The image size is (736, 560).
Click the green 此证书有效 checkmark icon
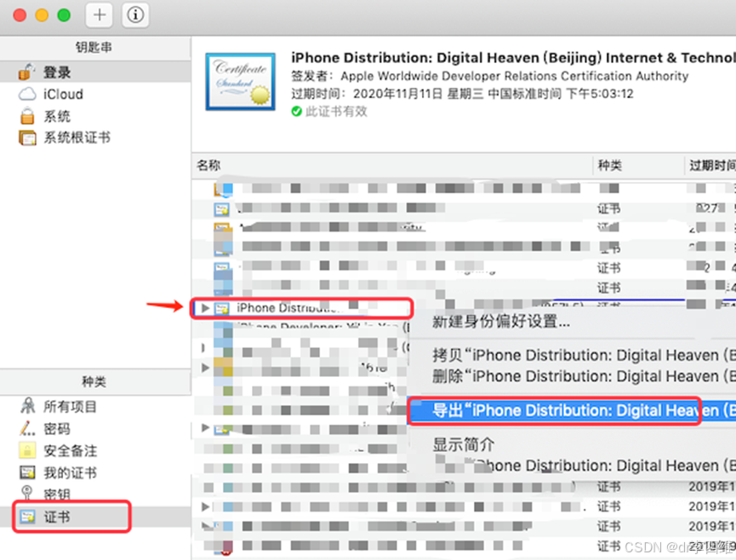(296, 111)
